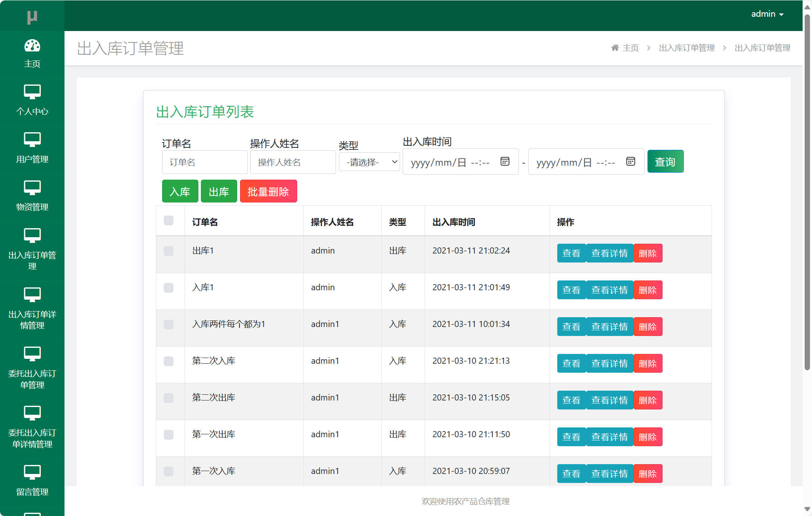
Task: Click 出入库订单管理 in the breadcrumb
Action: [687, 48]
